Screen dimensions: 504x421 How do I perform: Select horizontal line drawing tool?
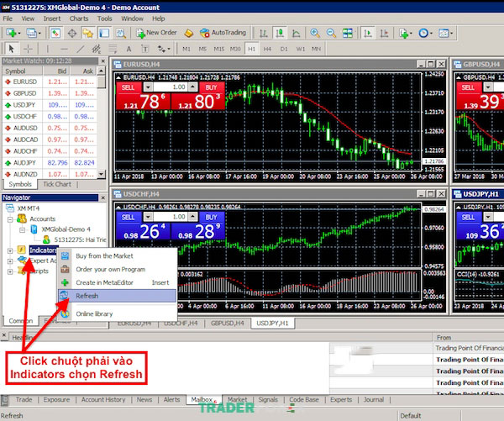[x=64, y=49]
